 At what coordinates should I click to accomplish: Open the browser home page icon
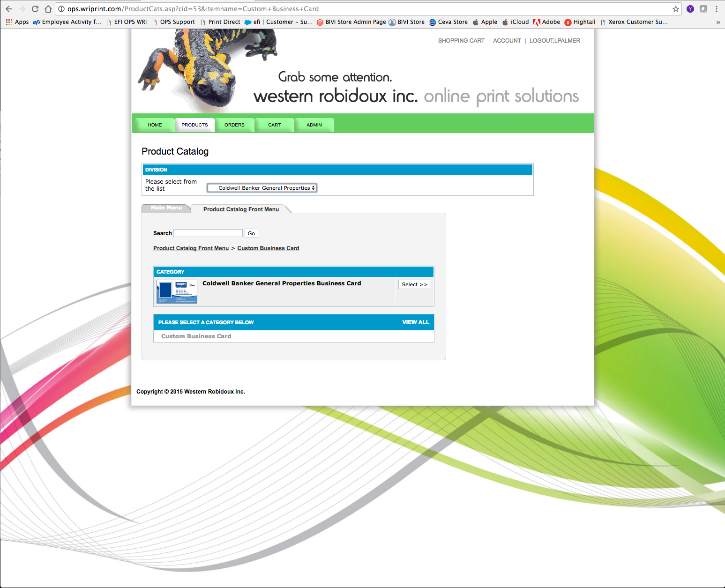[48, 9]
